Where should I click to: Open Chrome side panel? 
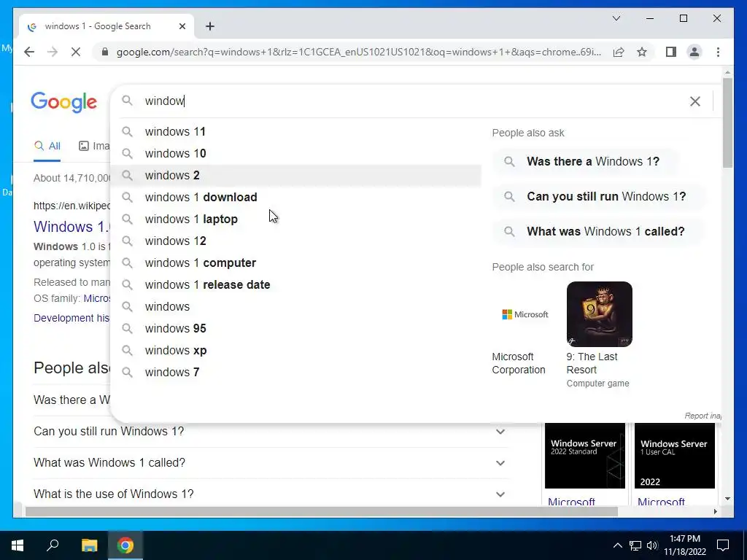671,52
